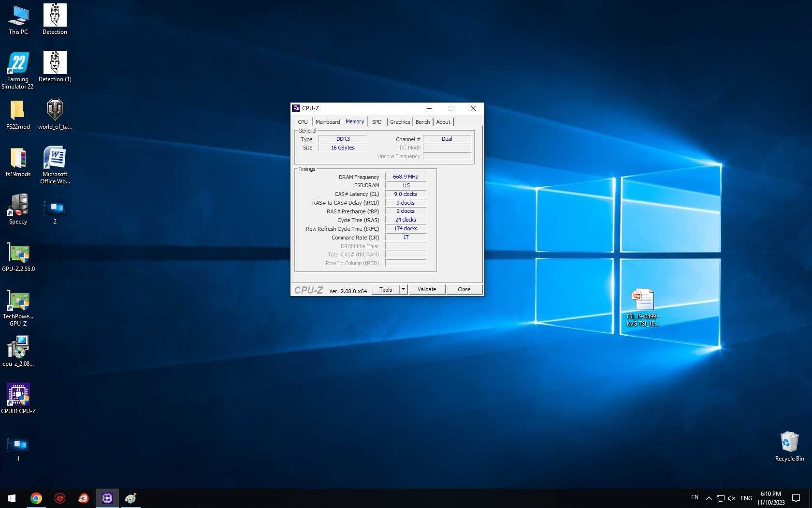Launch CPUID CPU-Z desktop shortcut
The height and width of the screenshot is (508, 812).
(x=18, y=399)
